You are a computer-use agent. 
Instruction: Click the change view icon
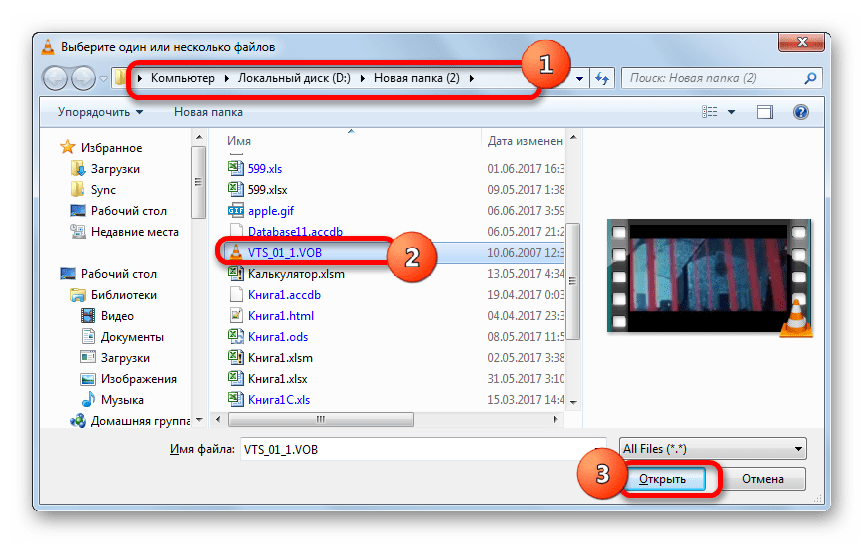pos(709,112)
